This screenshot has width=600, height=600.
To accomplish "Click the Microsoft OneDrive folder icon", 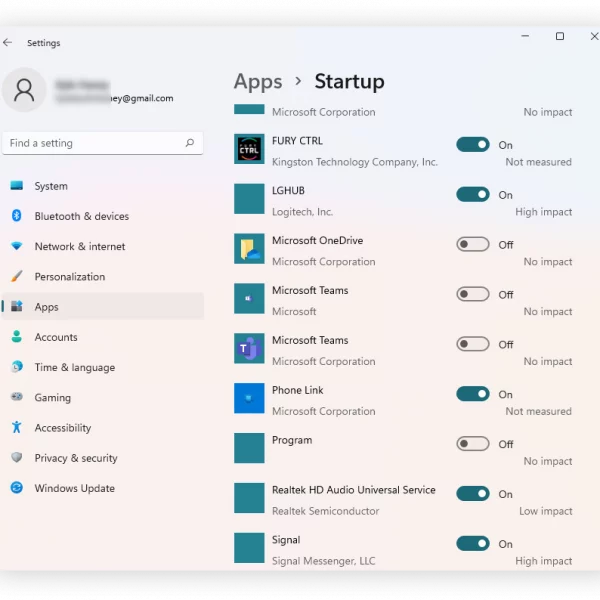I will 249,249.
